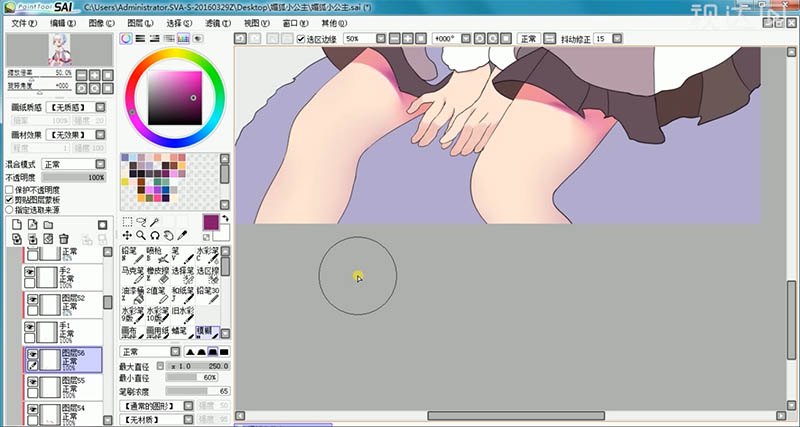Open the 图像 menu
The width and height of the screenshot is (800, 427).
pos(102,23)
